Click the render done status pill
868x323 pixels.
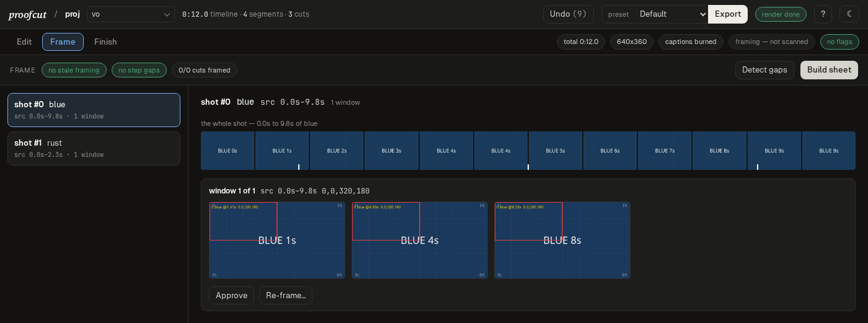(781, 14)
